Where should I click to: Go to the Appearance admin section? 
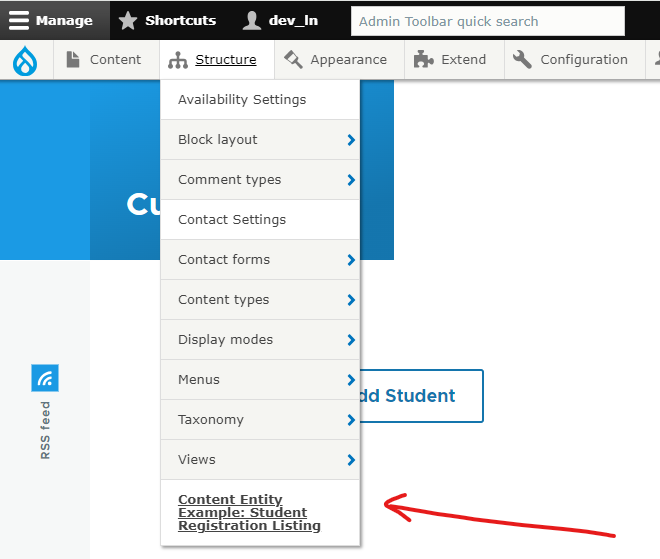pyautogui.click(x=349, y=60)
